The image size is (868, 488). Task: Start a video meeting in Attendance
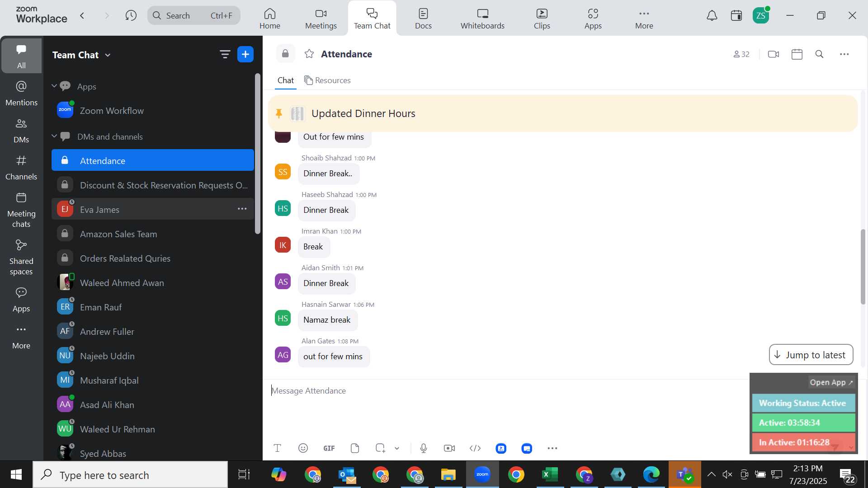click(774, 54)
